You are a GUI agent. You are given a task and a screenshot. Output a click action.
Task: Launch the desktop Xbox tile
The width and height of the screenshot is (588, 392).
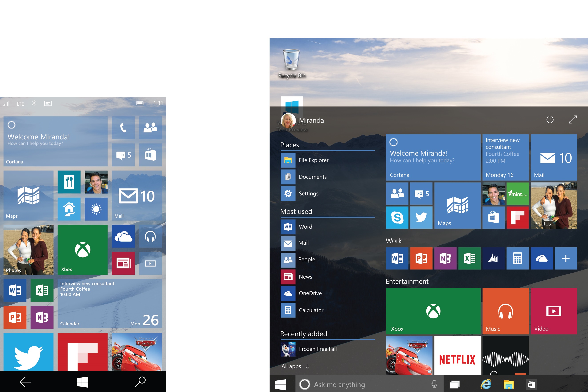433,311
